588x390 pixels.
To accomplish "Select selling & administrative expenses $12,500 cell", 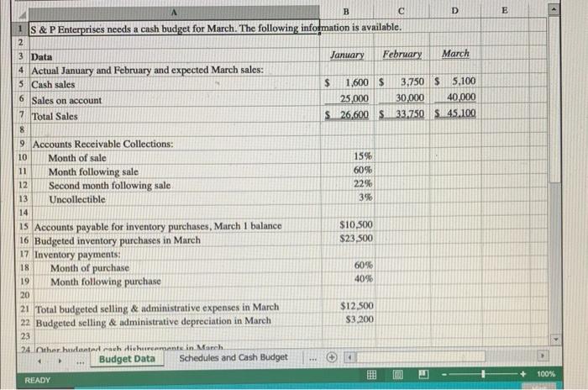I will click(x=349, y=306).
